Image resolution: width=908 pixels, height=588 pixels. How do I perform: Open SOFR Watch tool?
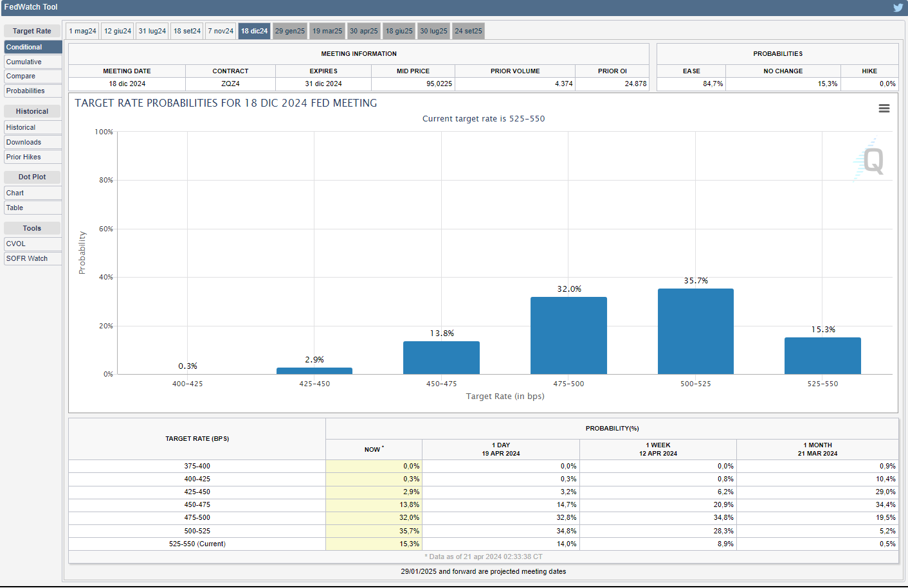pos(32,259)
